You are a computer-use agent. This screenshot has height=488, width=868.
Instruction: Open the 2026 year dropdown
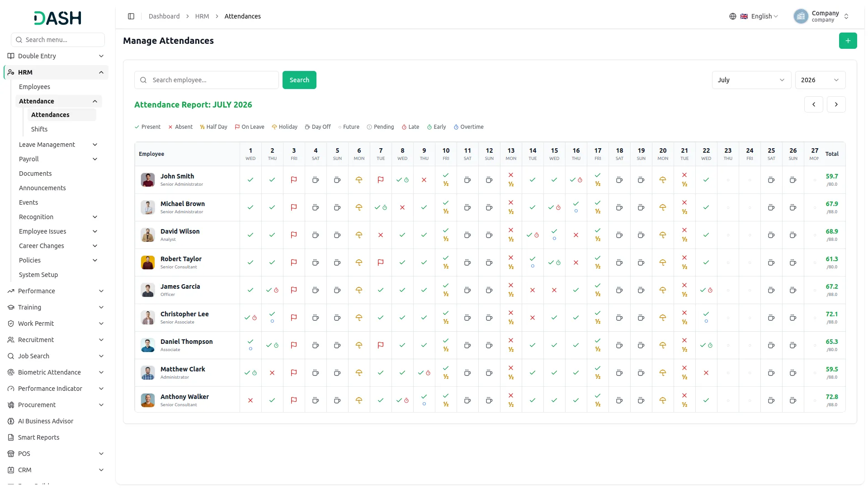(820, 80)
